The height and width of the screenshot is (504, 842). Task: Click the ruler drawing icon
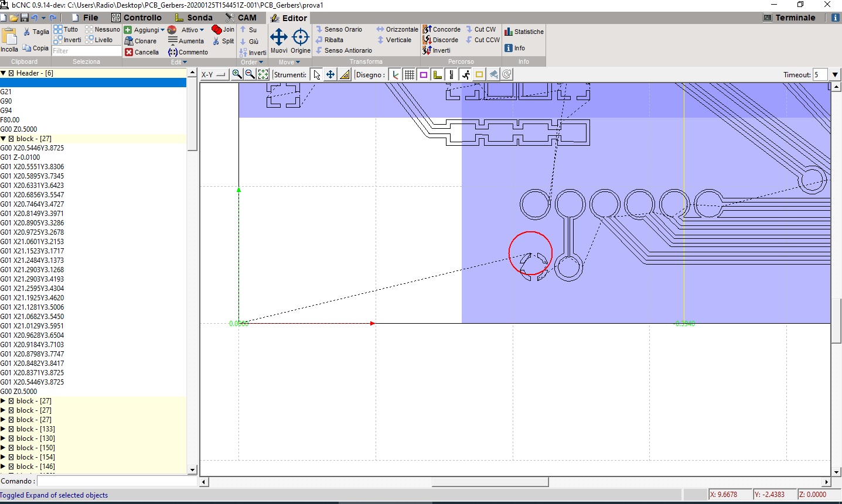(x=437, y=74)
